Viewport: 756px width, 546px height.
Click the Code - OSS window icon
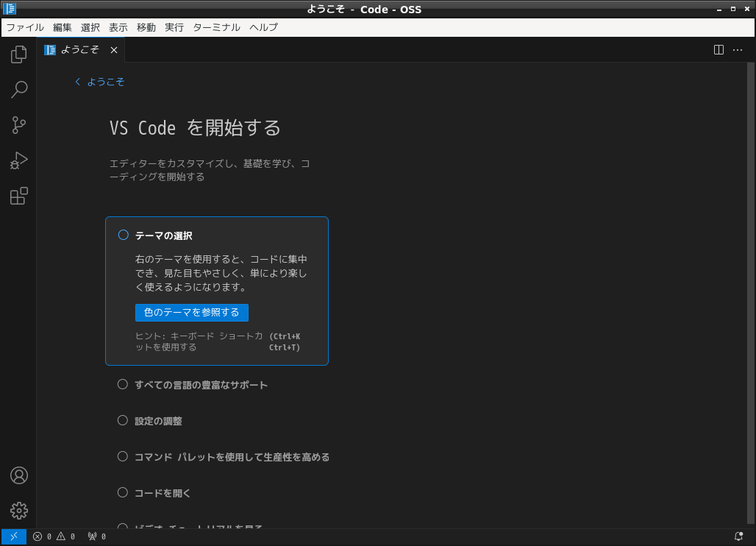(9, 9)
